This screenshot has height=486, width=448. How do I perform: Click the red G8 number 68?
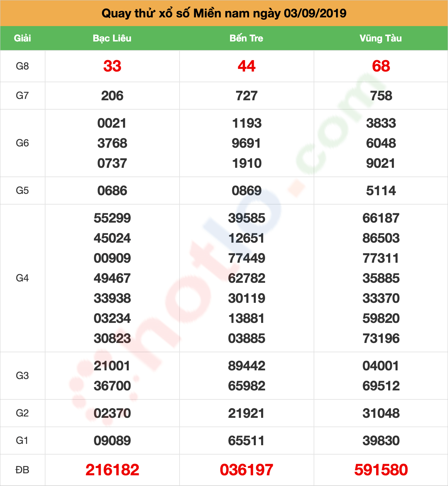tap(381, 66)
